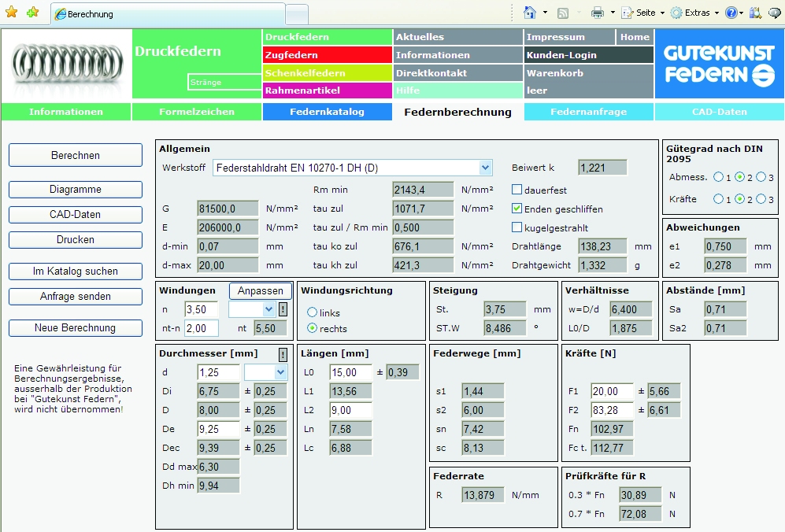Click the Gutekunst Federn logo
This screenshot has width=785, height=532.
point(719,65)
